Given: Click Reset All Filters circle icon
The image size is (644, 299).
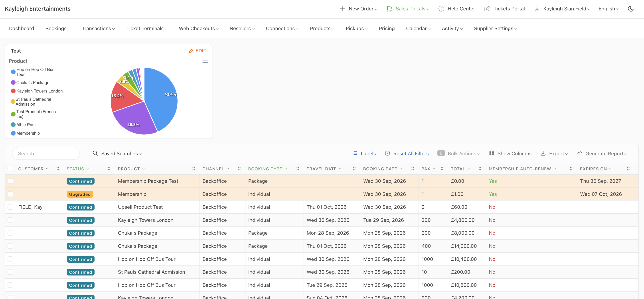Looking at the screenshot, I should pos(387,153).
